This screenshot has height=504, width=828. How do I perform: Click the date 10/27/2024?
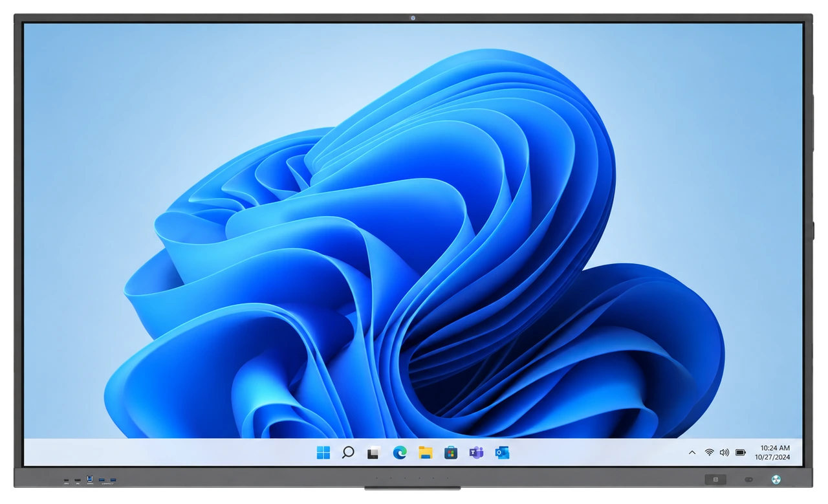tap(772, 457)
